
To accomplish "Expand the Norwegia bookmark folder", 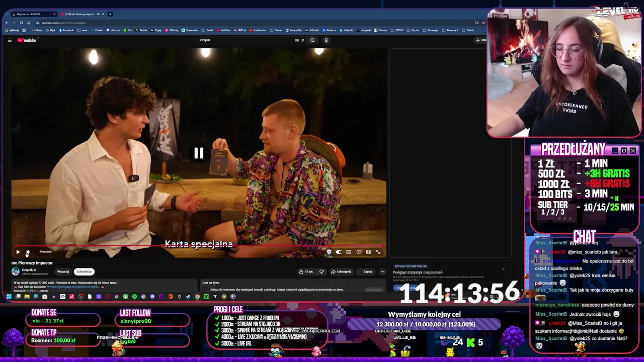I will 430,30.
